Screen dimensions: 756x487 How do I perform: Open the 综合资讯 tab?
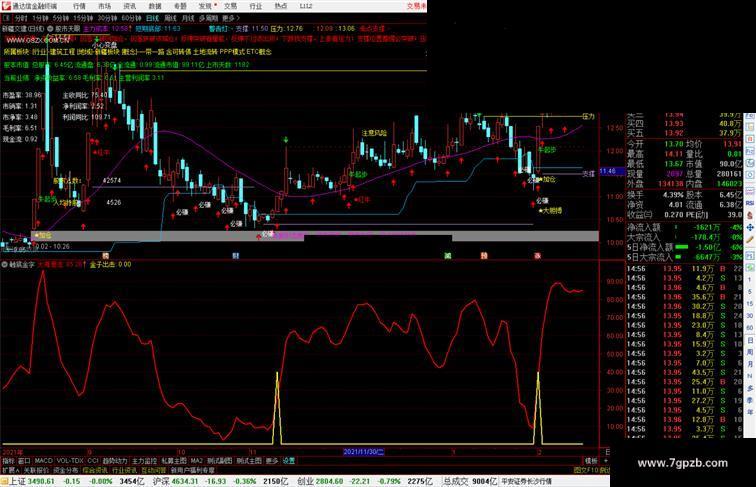(x=95, y=470)
